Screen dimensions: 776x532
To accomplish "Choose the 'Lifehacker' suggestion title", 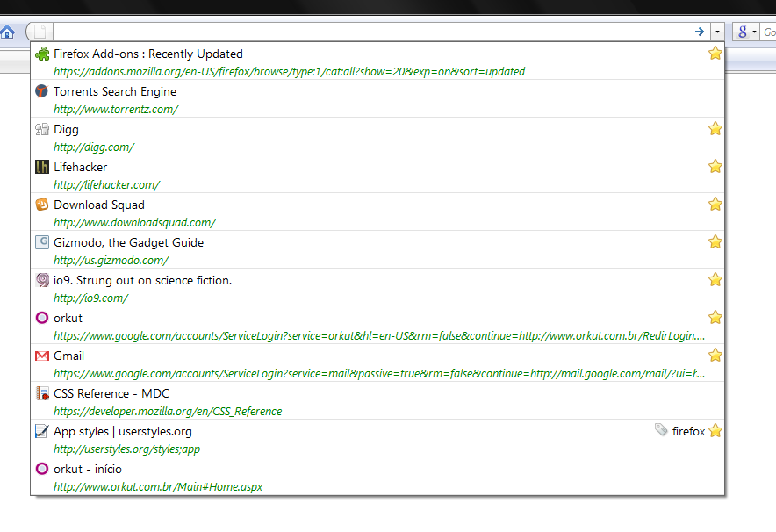I will [x=80, y=168].
